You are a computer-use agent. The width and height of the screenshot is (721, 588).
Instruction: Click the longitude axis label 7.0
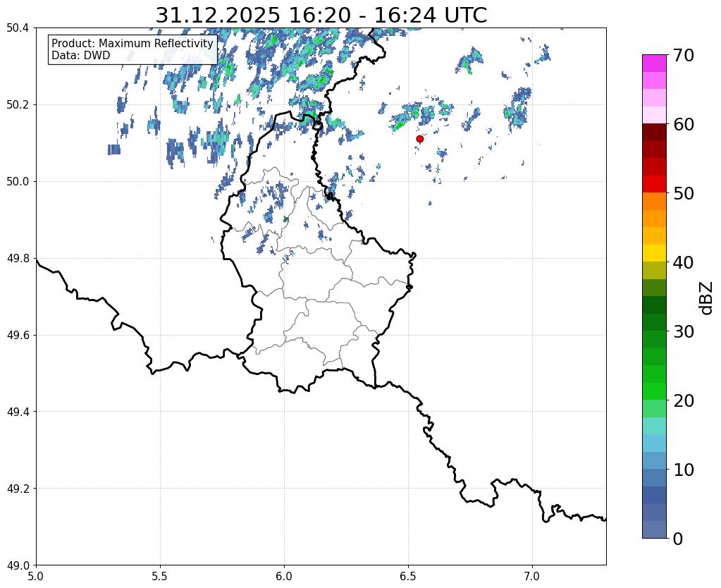coord(533,576)
